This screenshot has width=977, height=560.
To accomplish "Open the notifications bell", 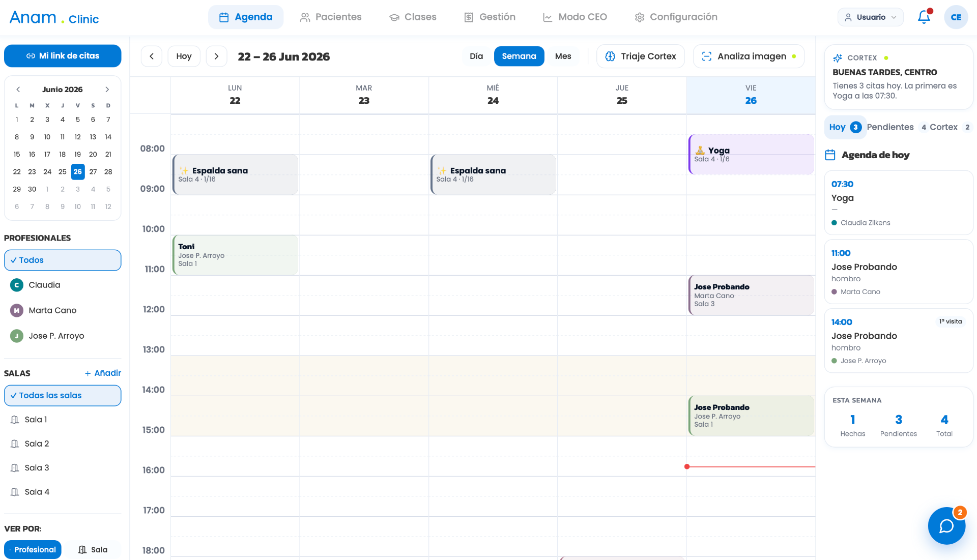I will (x=924, y=17).
